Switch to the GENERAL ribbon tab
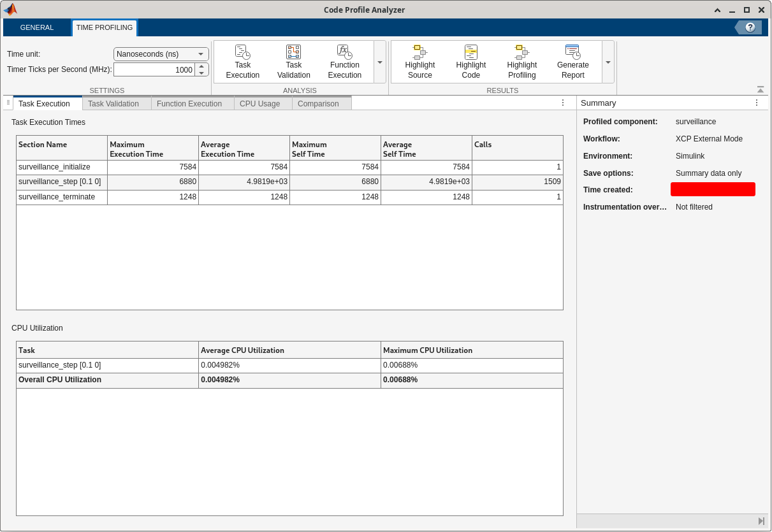 click(36, 27)
